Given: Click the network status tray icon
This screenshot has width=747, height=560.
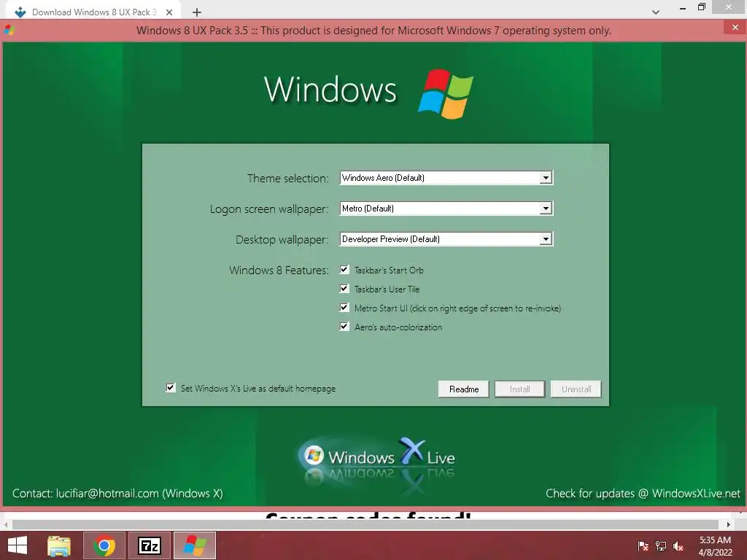Looking at the screenshot, I should [x=661, y=545].
